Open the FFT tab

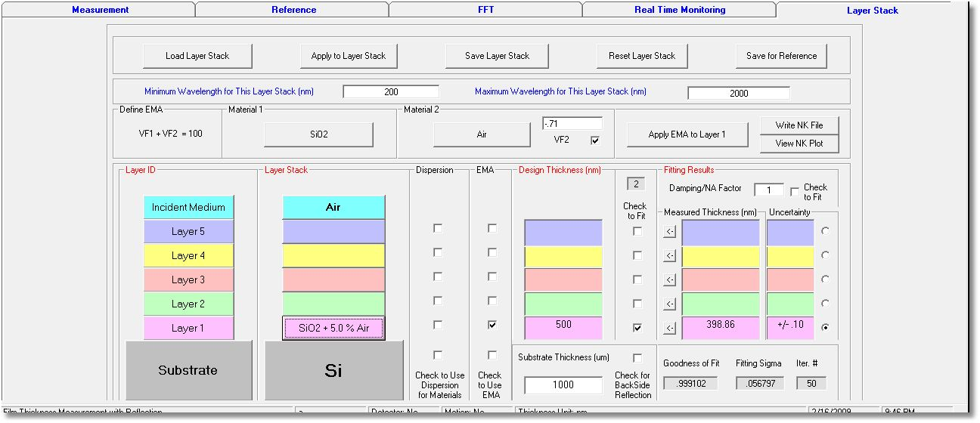pyautogui.click(x=487, y=10)
